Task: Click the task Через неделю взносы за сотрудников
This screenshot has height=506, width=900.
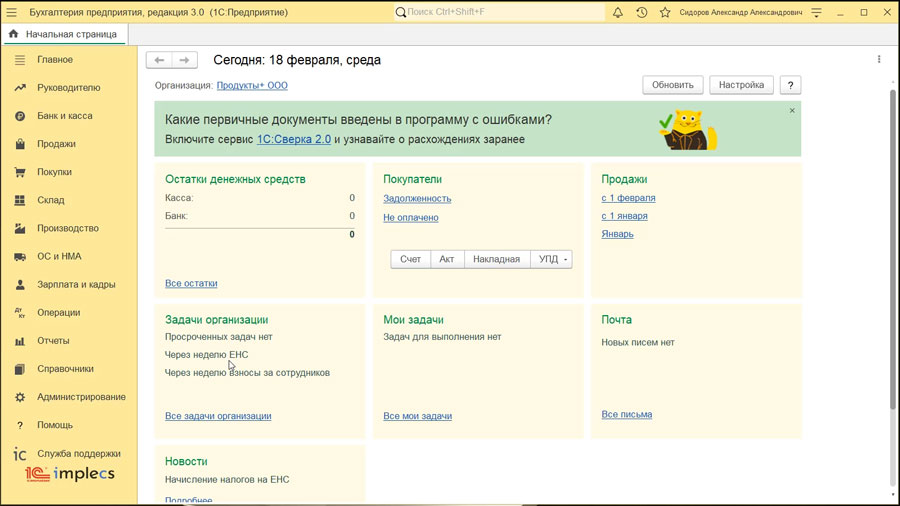Action: tap(247, 373)
